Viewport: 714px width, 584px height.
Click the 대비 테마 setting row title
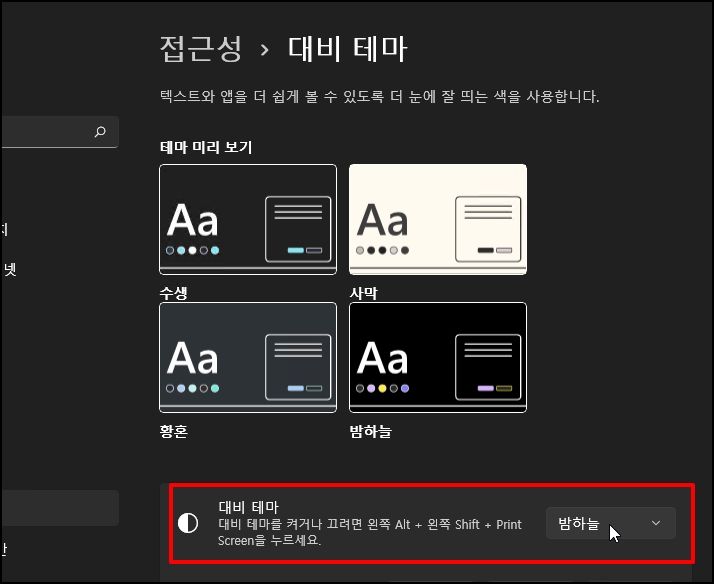pos(248,507)
